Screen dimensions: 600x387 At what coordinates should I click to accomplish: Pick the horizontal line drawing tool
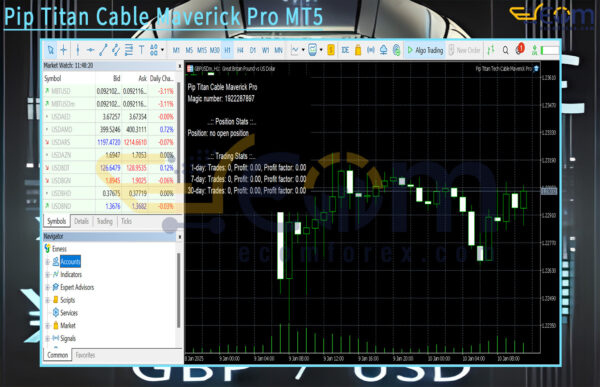(90, 50)
